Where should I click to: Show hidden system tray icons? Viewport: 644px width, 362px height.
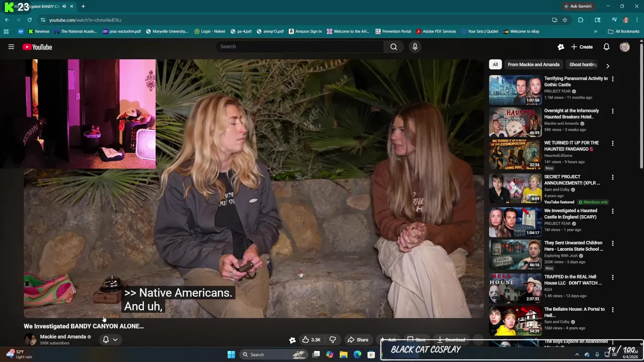(577, 354)
